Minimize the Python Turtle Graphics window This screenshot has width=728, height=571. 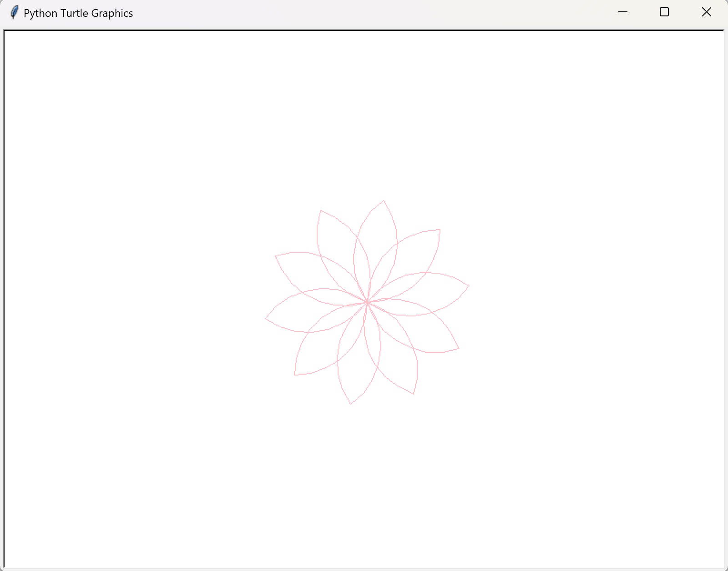(623, 12)
